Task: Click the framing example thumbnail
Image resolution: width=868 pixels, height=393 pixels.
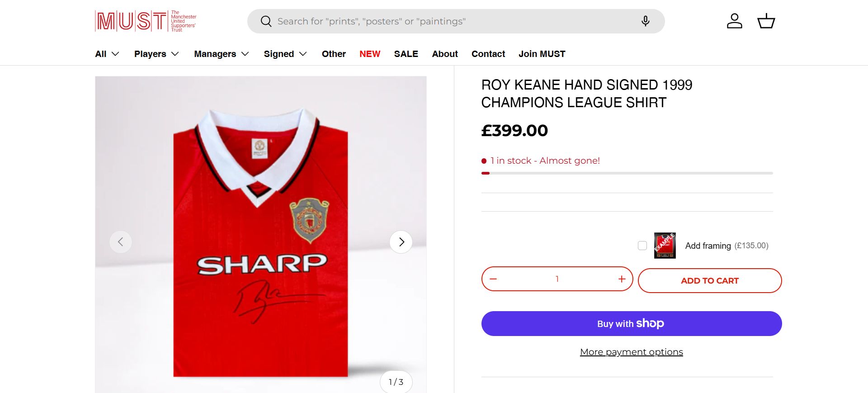Action: pyautogui.click(x=665, y=246)
